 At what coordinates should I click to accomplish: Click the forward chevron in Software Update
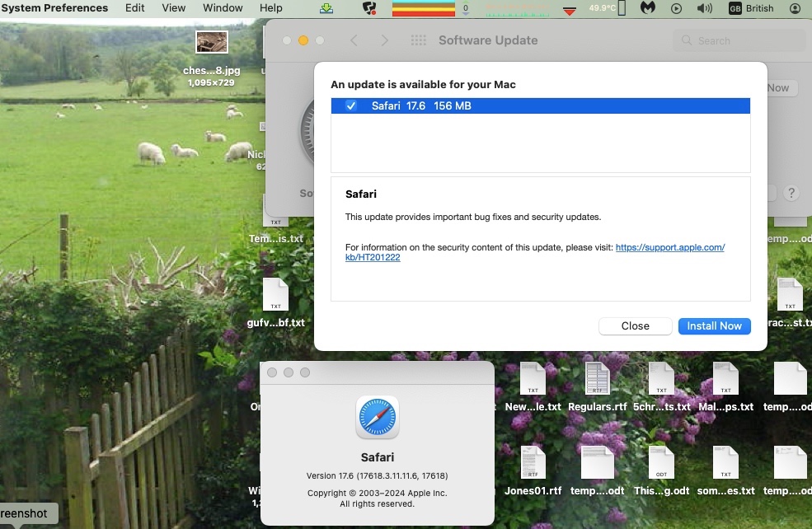[x=384, y=40]
